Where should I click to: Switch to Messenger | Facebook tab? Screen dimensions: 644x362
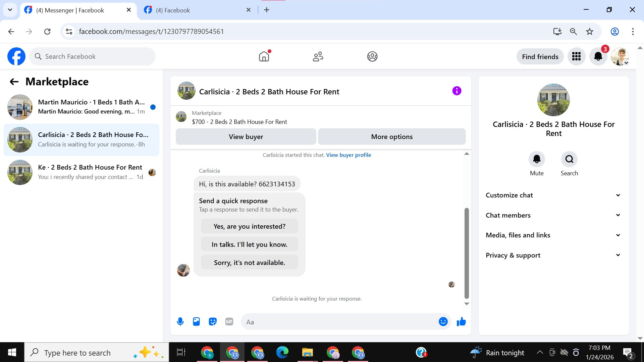(78, 10)
